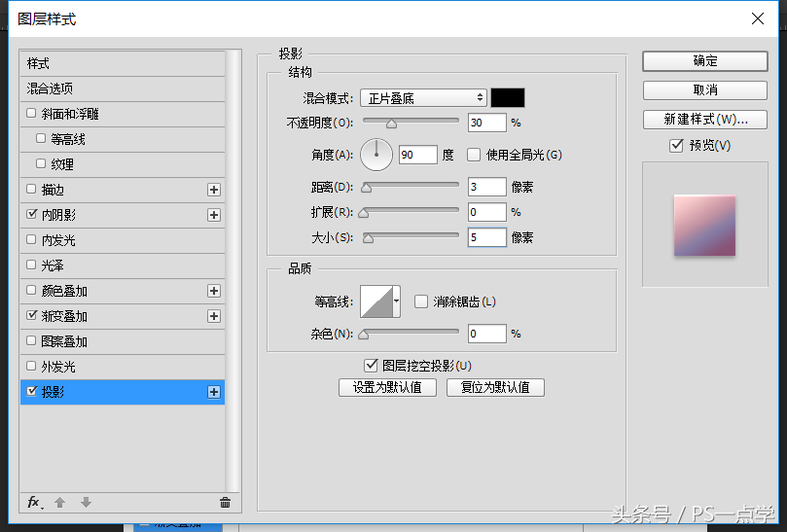This screenshot has height=532, width=787.
Task: Click the style preview thumbnail
Action: (x=704, y=226)
